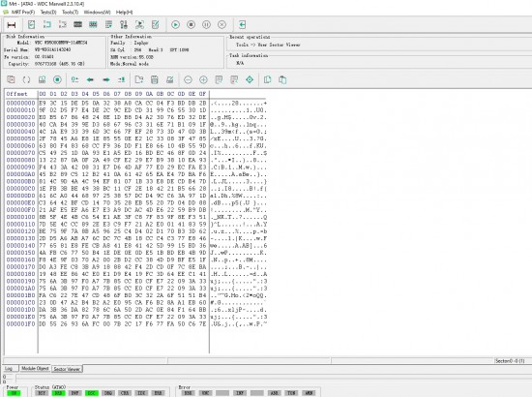
Task: Open the Tests(D) menu
Action: pyautogui.click(x=48, y=13)
